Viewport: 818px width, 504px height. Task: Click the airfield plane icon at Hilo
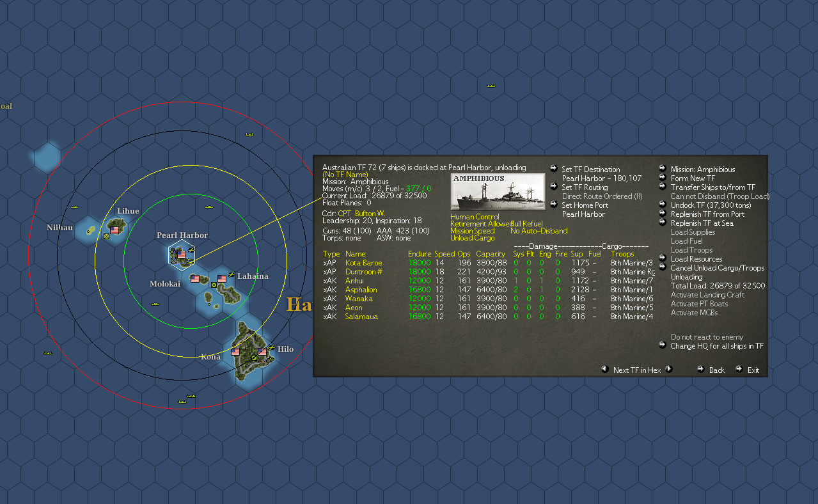pyautogui.click(x=271, y=348)
